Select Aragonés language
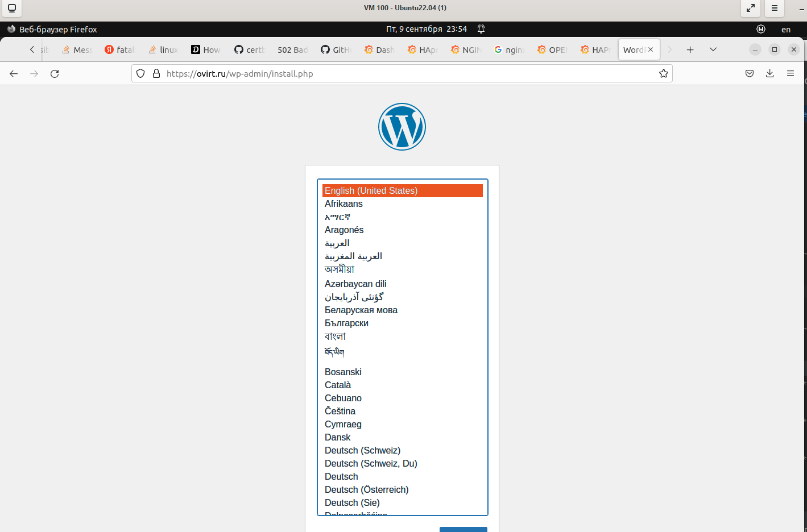The image size is (807, 532). pos(403,230)
